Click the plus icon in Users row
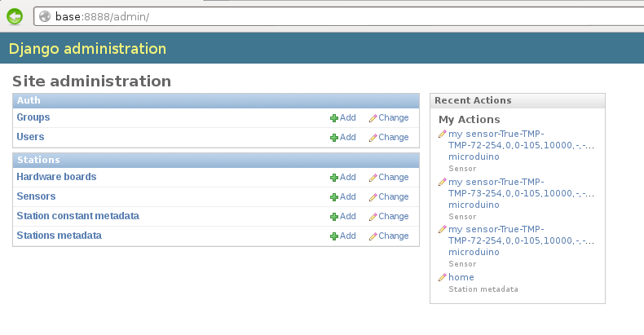 coord(334,138)
